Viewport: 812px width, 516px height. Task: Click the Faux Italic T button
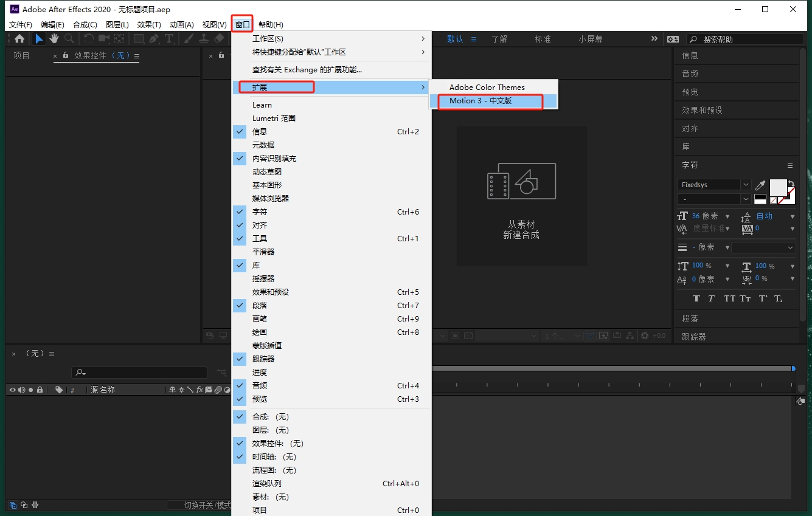tap(713, 298)
